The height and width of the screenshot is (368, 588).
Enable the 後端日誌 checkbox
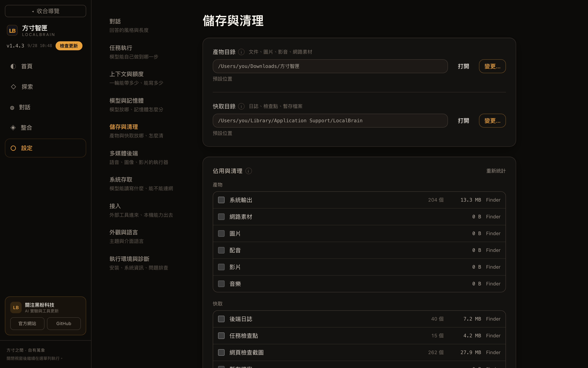[221, 319]
